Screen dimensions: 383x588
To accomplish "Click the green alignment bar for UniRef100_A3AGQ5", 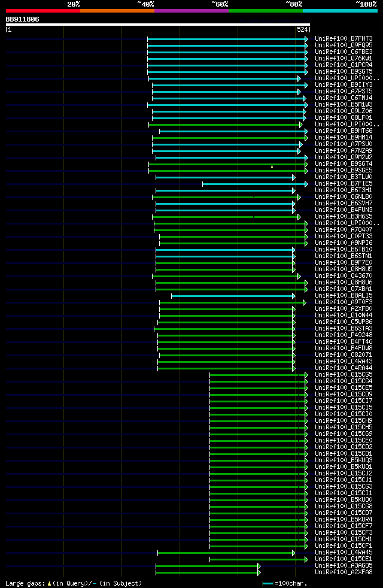I will pos(208,566).
